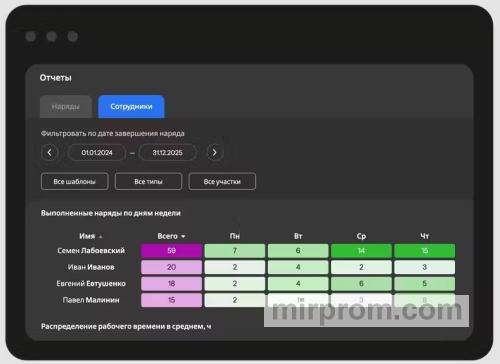
Task: Open the Все шаблоны filter
Action: pyautogui.click(x=75, y=182)
